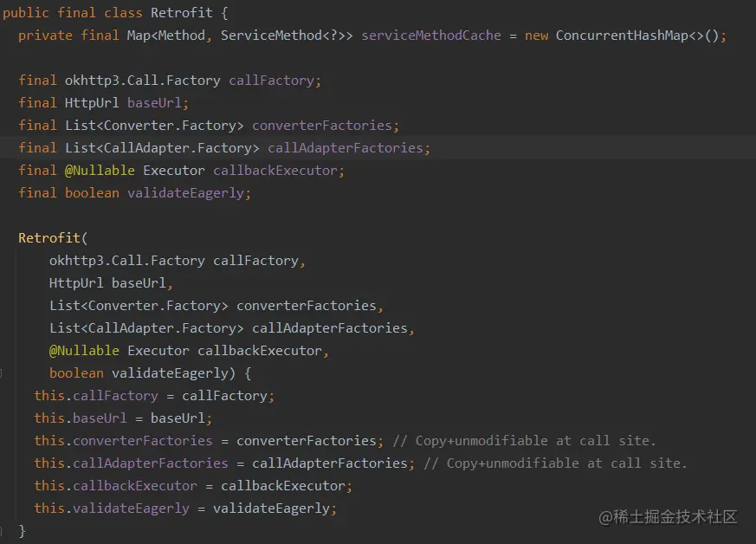This screenshot has width=756, height=544.
Task: Click 'Retrofit' in the class declaration line
Action: pos(182,13)
